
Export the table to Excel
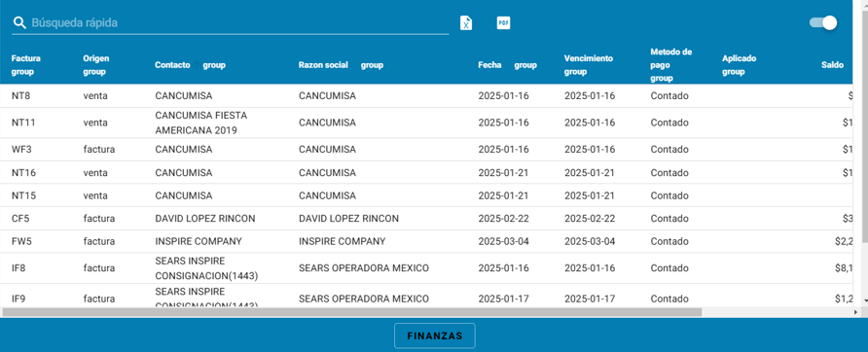[467, 23]
